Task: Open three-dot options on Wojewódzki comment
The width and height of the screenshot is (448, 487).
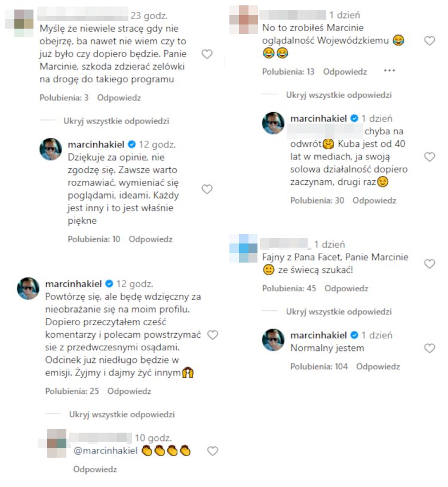Action: pos(389,71)
